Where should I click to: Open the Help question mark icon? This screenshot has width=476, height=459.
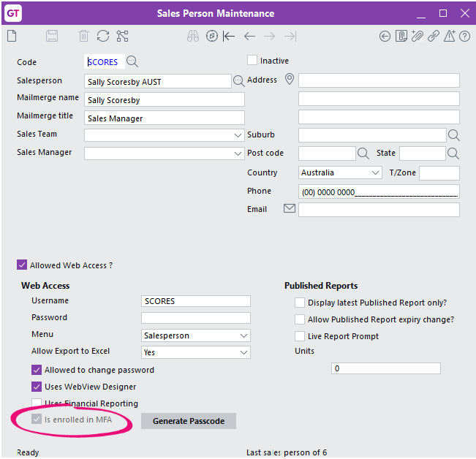pyautogui.click(x=464, y=37)
